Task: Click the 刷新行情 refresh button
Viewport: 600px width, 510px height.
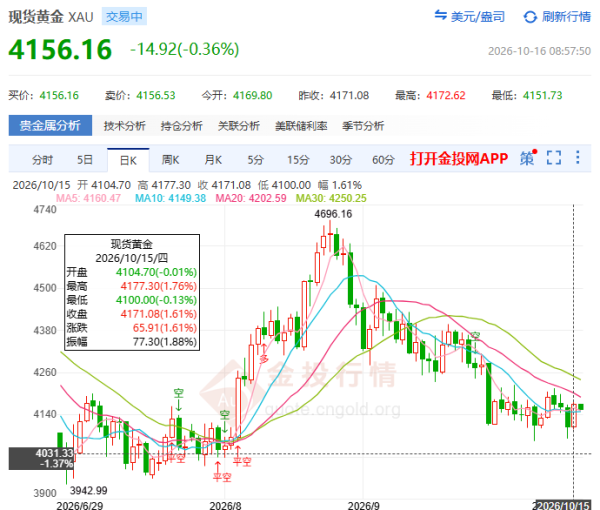Action: [x=557, y=16]
